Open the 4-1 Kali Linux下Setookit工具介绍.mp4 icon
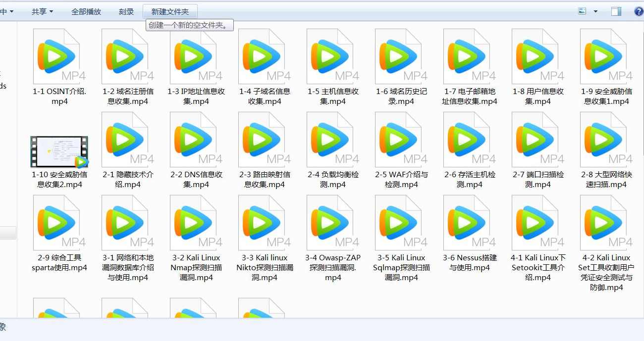The image size is (644, 341). pos(536,223)
